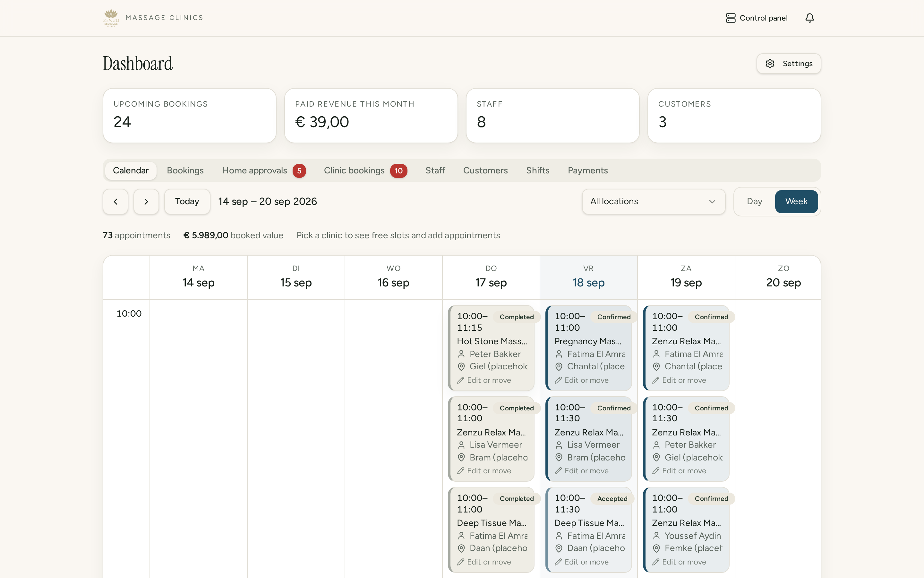The height and width of the screenshot is (578, 924).
Task: Switch calendar to Day view
Action: 755,201
